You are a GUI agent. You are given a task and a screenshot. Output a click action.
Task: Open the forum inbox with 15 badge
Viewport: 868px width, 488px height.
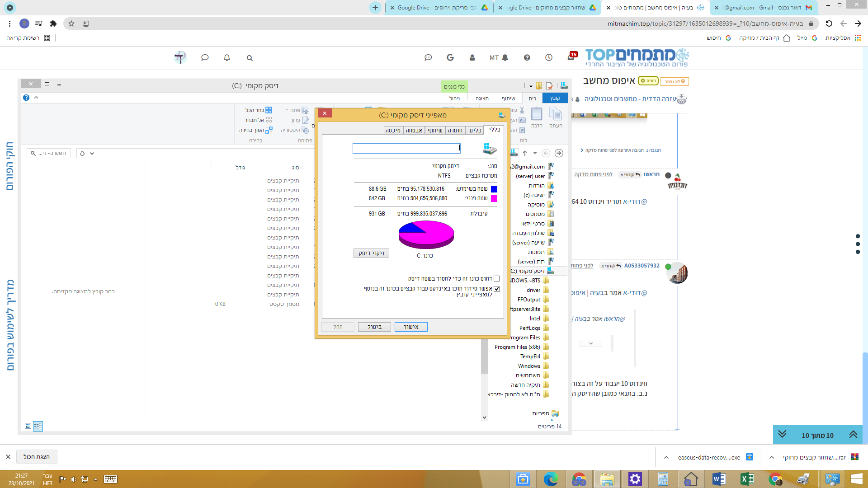572,56
